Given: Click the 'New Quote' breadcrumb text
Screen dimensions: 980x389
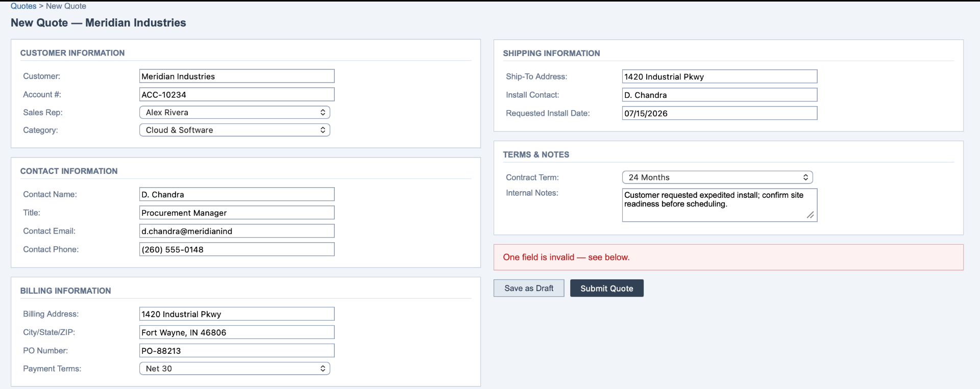Looking at the screenshot, I should (66, 6).
